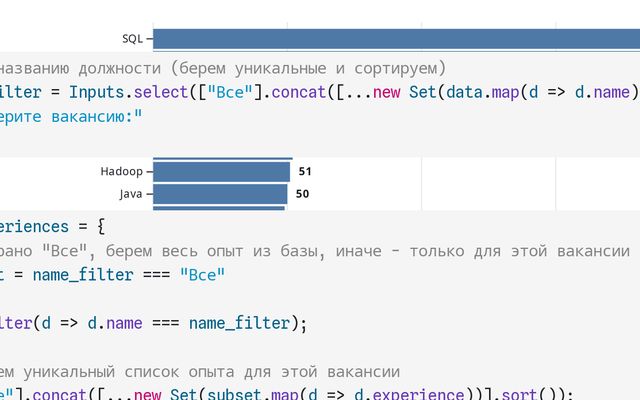Viewport: 640px width, 400px height.
Task: Click the Java axis label
Action: point(130,193)
